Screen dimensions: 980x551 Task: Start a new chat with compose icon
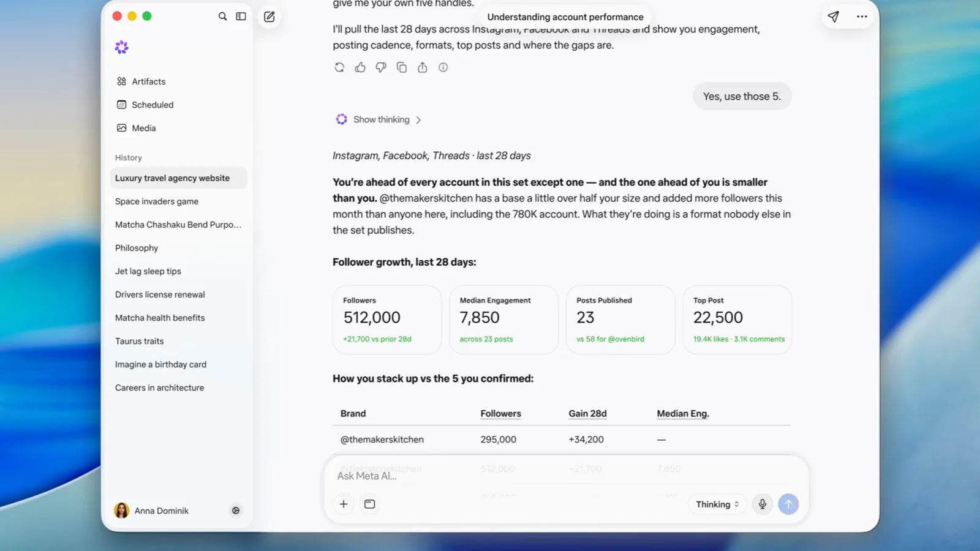point(269,17)
